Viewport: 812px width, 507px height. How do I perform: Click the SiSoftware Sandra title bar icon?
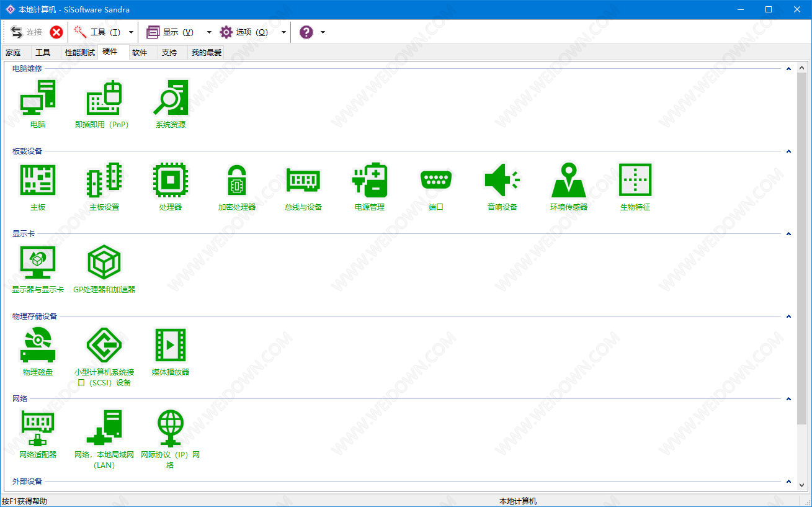click(x=9, y=9)
